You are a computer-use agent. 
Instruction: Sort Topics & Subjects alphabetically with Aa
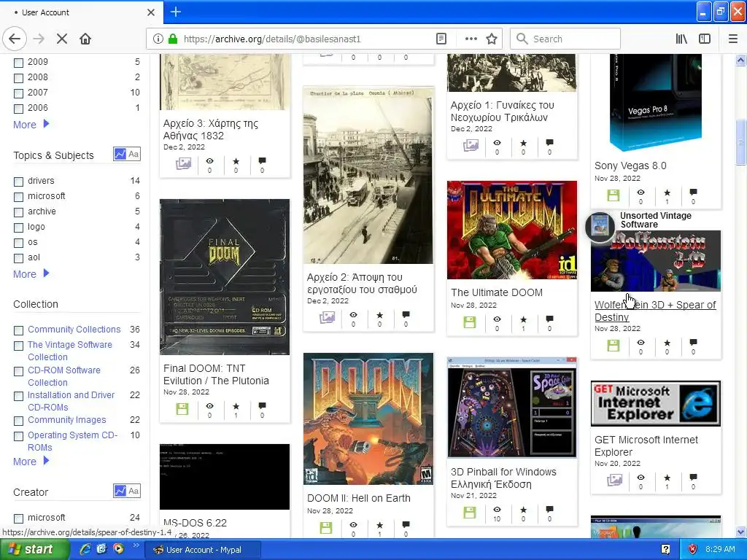point(134,154)
